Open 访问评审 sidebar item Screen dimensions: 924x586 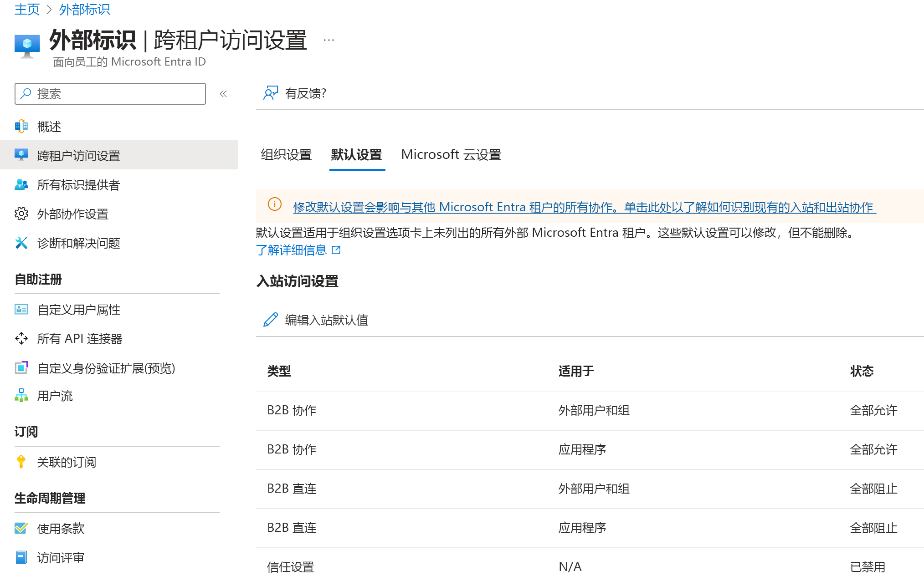(119, 557)
